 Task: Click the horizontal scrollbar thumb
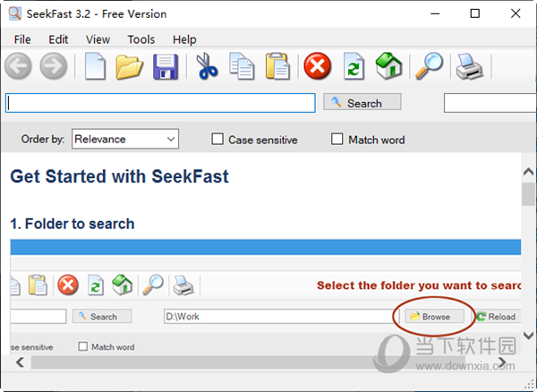(x=248, y=362)
